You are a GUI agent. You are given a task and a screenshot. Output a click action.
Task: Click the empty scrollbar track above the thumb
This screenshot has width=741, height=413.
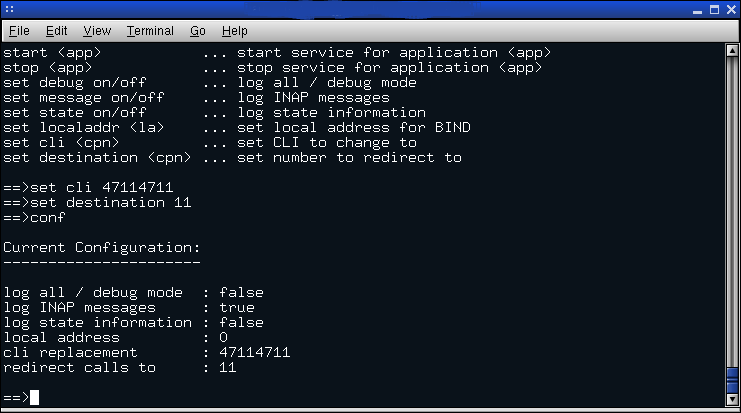[x=731, y=200]
